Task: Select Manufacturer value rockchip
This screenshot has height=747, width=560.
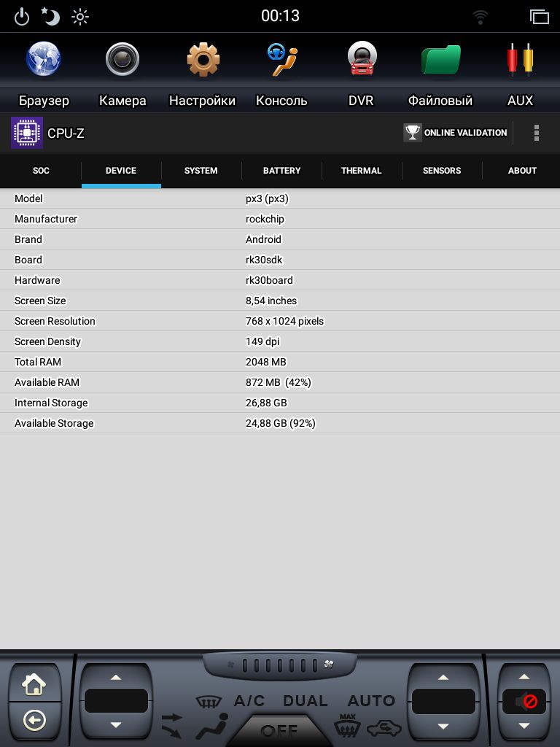Action: 265,219
